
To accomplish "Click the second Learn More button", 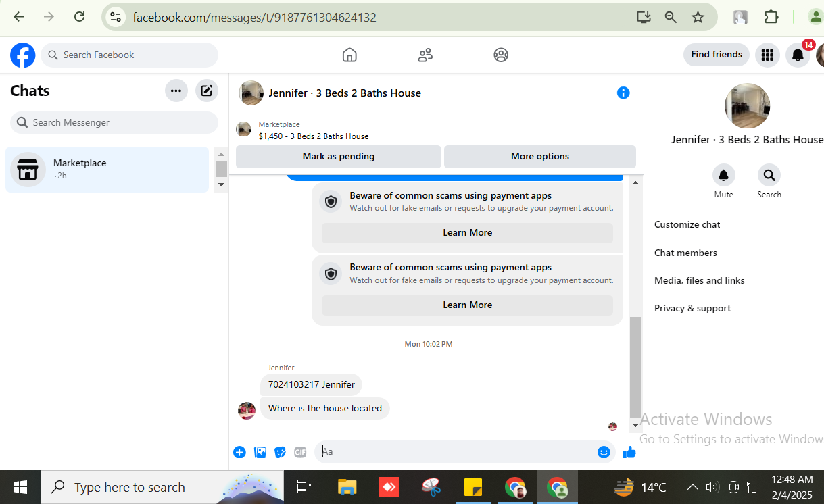I will tap(467, 305).
